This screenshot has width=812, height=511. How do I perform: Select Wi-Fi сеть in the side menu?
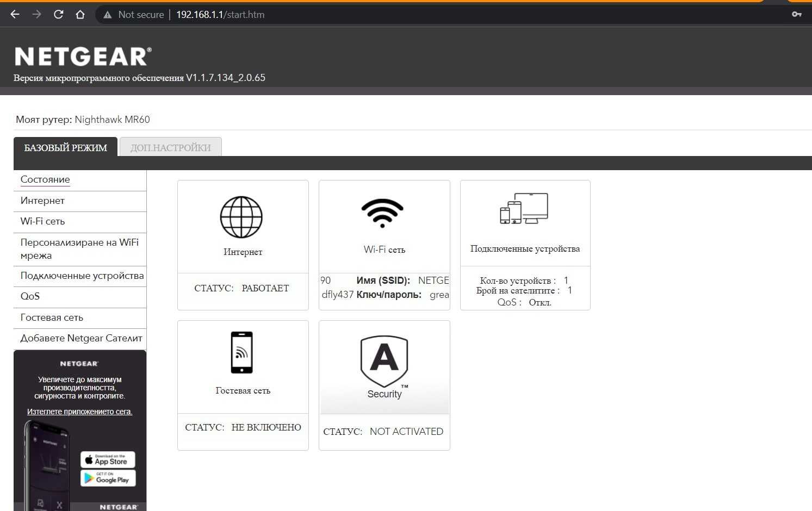(42, 221)
